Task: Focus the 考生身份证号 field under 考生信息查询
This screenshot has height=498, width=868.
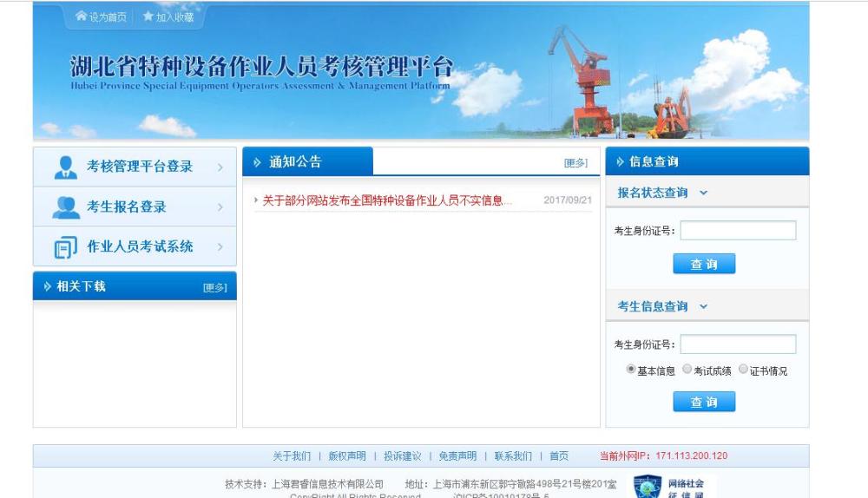Action: [738, 344]
